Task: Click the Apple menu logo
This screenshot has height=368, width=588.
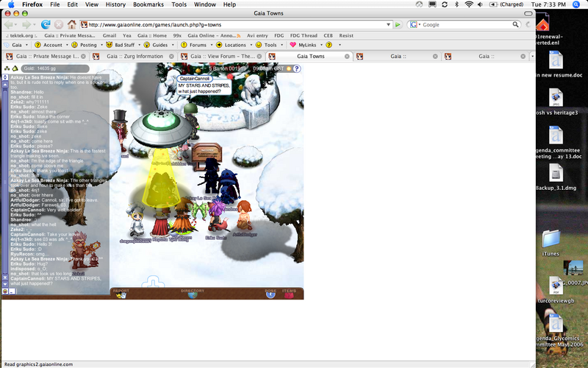Action: [11, 4]
